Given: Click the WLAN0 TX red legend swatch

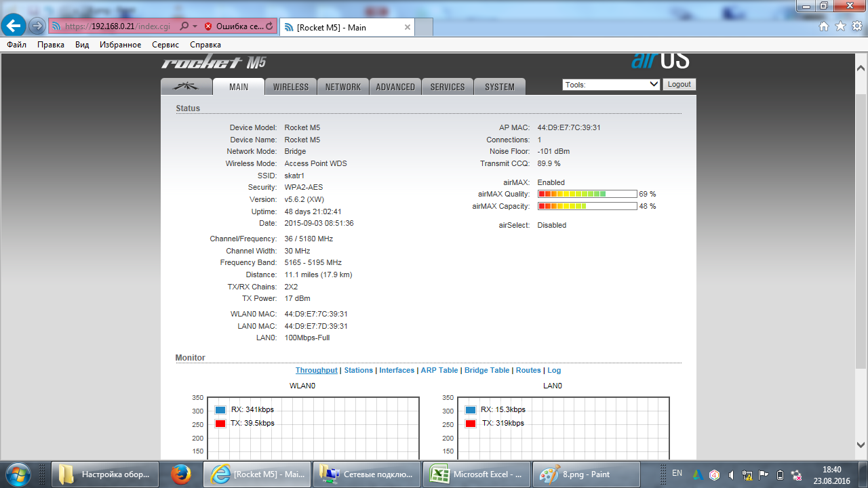Looking at the screenshot, I should tap(220, 424).
